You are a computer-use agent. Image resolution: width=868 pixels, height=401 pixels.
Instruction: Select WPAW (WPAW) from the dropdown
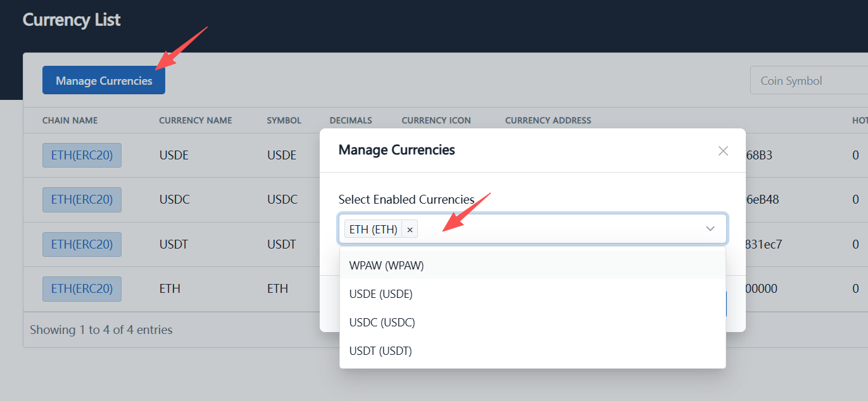[386, 265]
